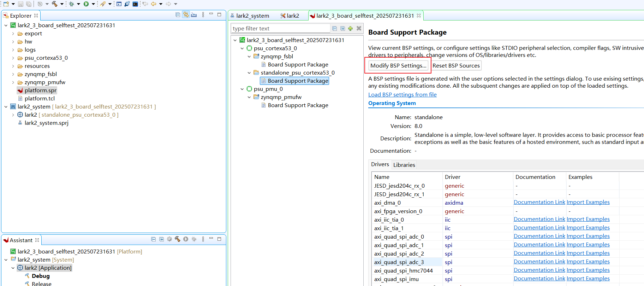
Task: Collapse lark2_system project in Explorer
Action: click(x=6, y=107)
